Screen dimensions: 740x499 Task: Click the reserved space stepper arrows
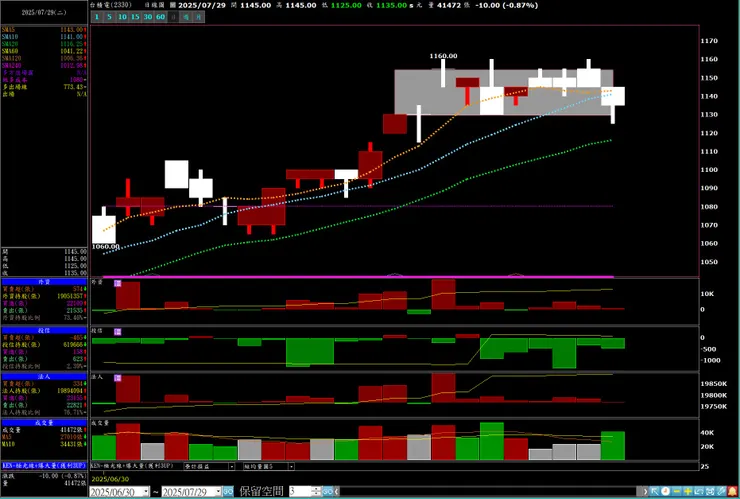click(x=316, y=491)
